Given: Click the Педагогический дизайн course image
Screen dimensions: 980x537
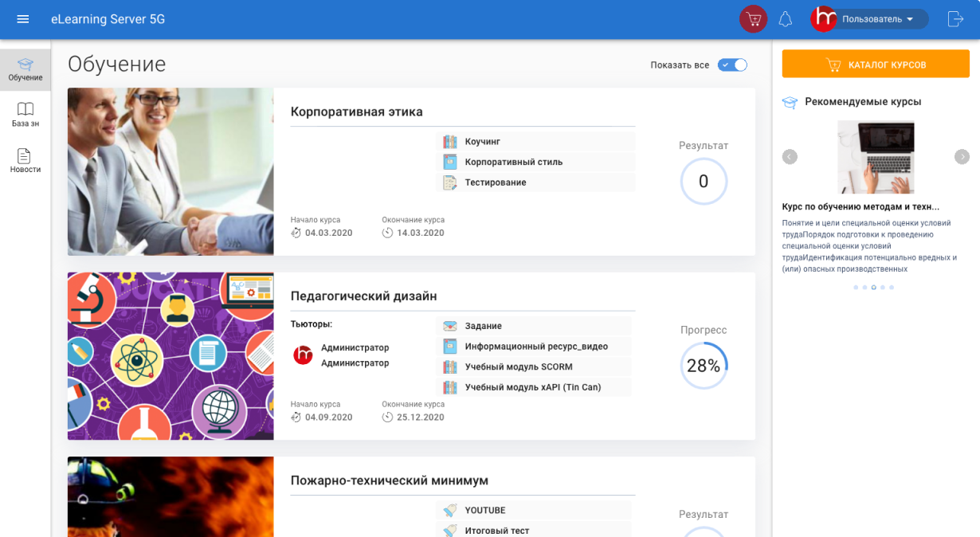Looking at the screenshot, I should [171, 356].
